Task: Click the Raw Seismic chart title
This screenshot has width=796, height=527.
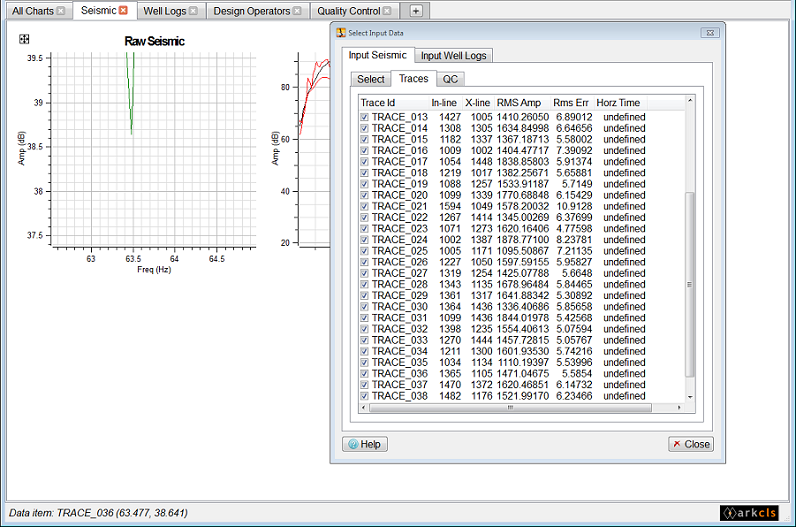Action: click(x=154, y=41)
